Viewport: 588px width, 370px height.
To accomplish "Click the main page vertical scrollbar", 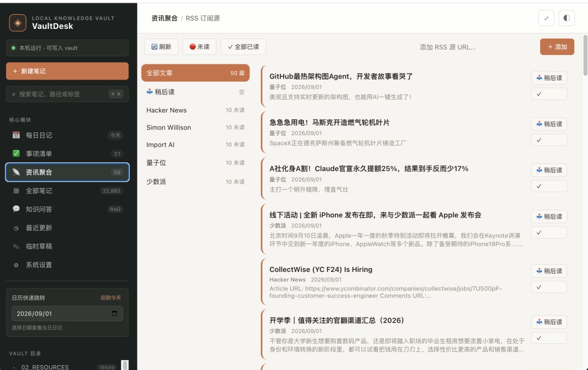I will pos(585,55).
